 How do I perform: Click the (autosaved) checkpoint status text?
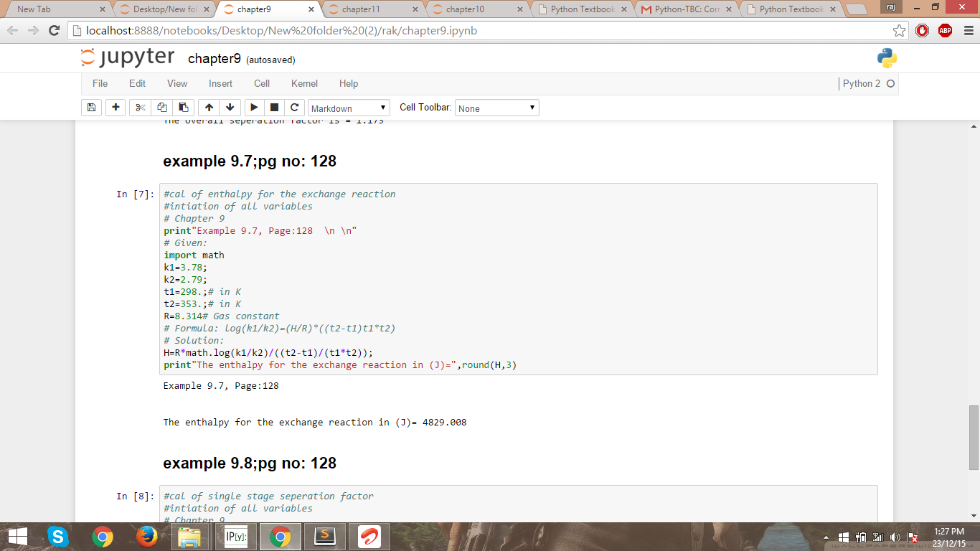[x=270, y=60]
